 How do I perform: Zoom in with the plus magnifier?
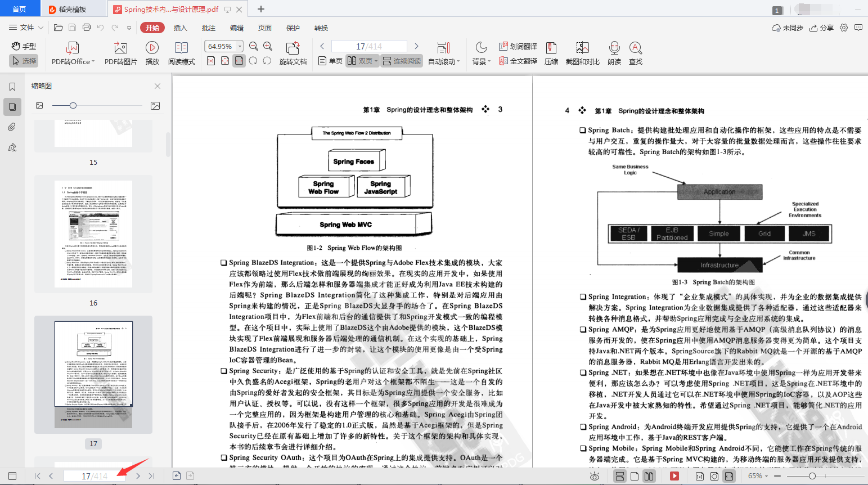(x=268, y=46)
